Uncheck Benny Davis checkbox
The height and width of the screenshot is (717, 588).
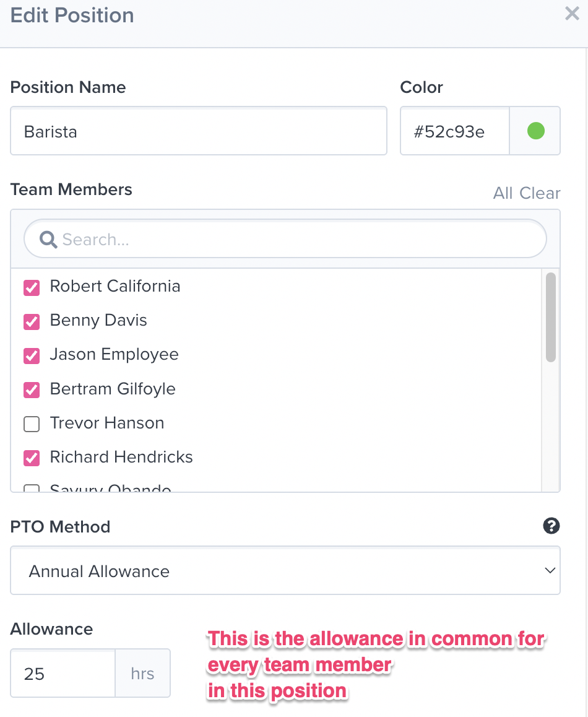point(32,321)
